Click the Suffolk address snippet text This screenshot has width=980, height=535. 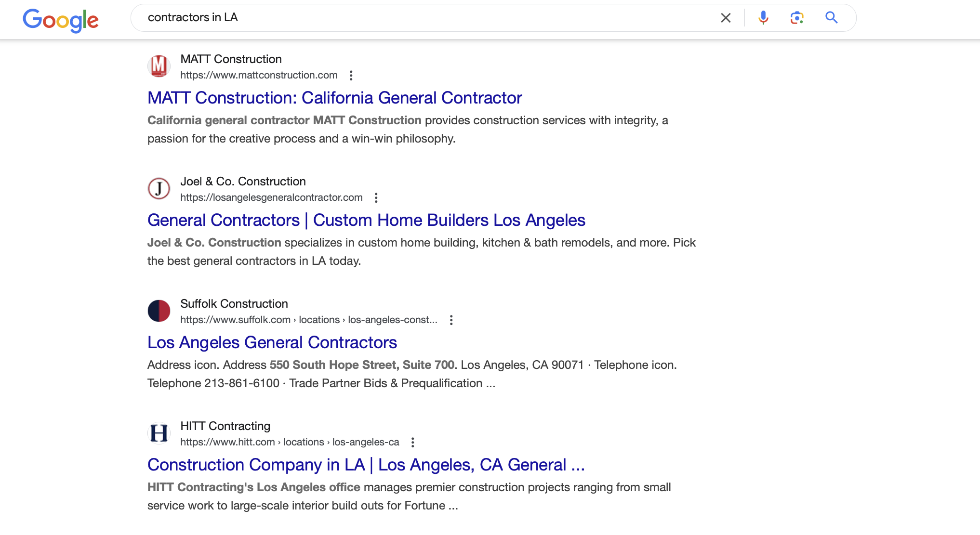point(412,374)
